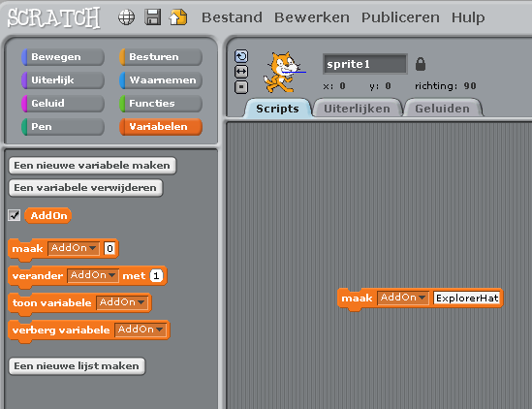Open AddOn dropdown in palette maak block
Image resolution: width=532 pixels, height=409 pixels.
pos(74,248)
